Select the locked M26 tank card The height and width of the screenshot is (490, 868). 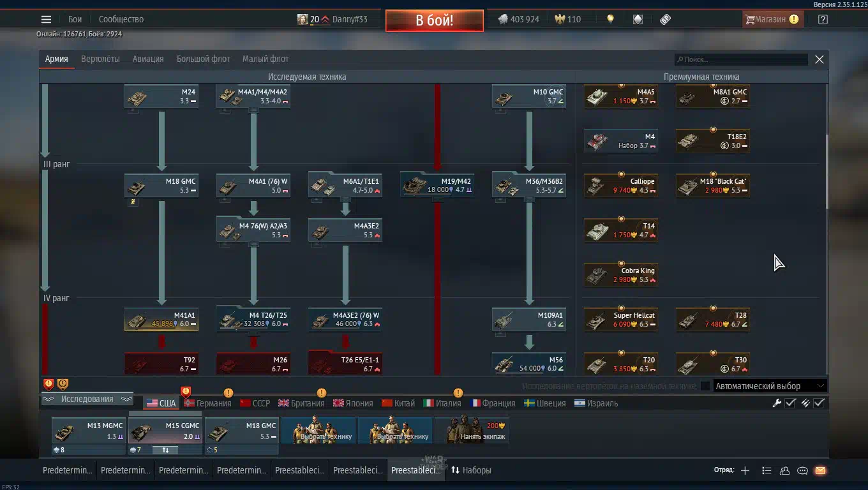253,364
